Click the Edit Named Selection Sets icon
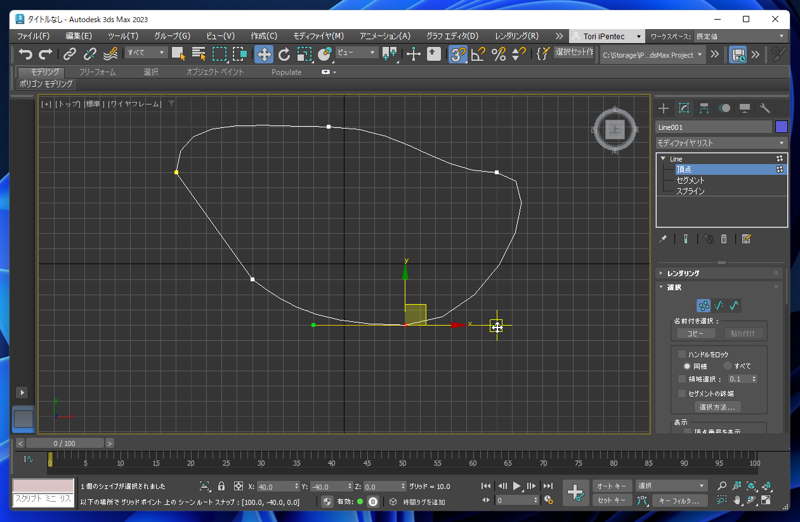This screenshot has height=522, width=800. (543, 54)
